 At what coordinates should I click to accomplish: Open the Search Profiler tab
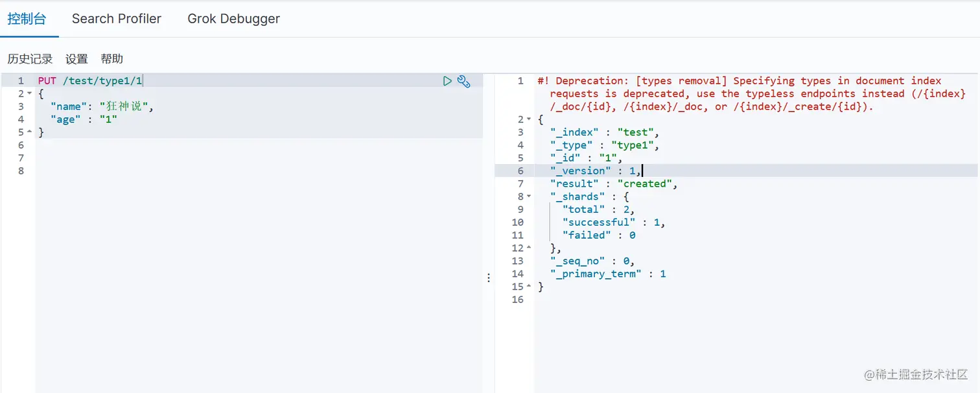point(117,19)
